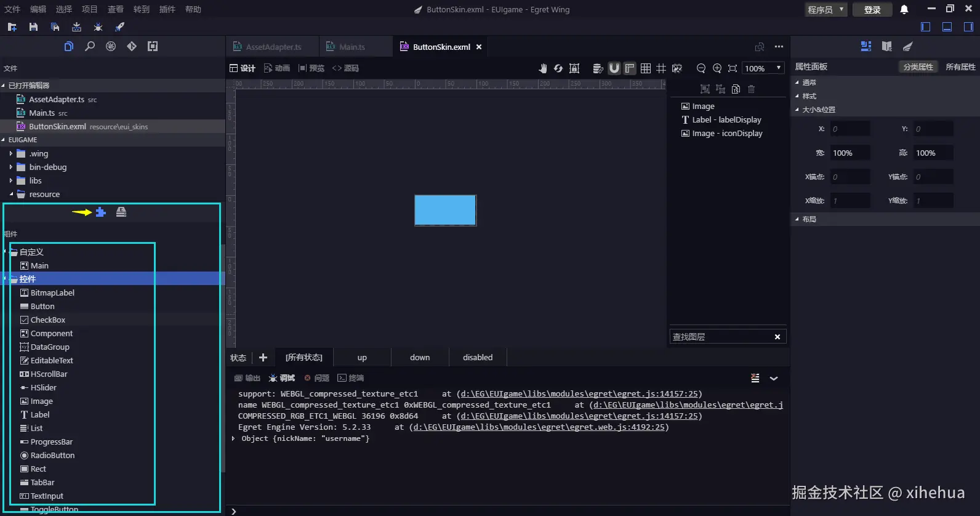Toggle the guide lines hash icon
The height and width of the screenshot is (516, 980).
[661, 68]
